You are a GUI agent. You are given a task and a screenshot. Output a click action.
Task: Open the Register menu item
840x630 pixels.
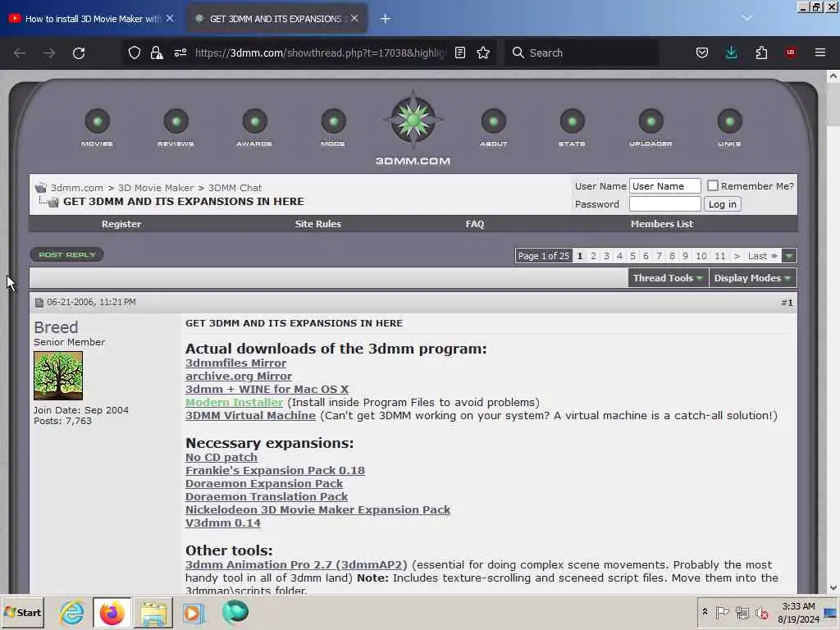[121, 224]
